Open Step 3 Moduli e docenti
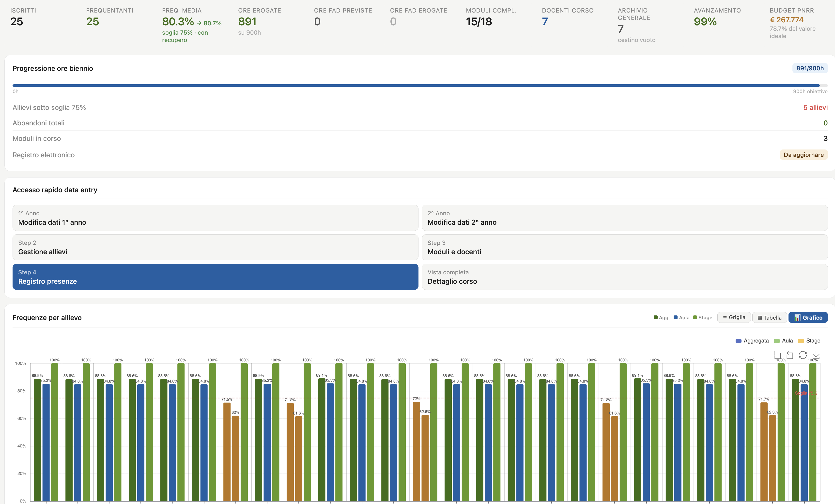 625,247
